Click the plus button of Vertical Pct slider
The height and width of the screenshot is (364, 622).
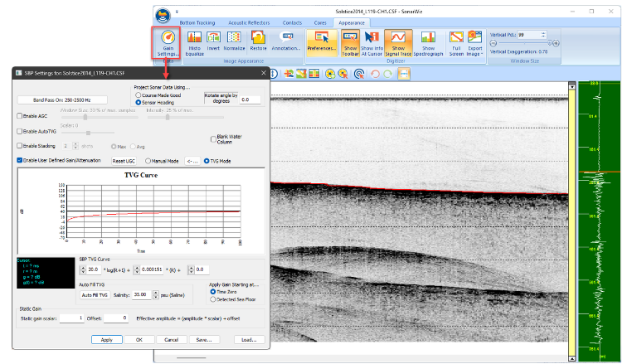556,43
